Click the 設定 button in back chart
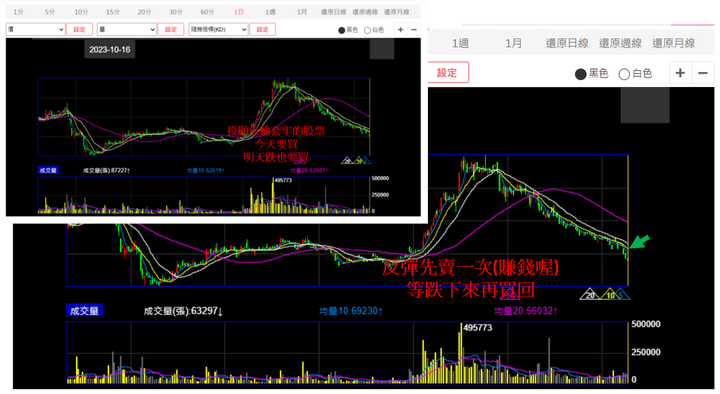Screen dimensions: 720x394 (x=448, y=73)
